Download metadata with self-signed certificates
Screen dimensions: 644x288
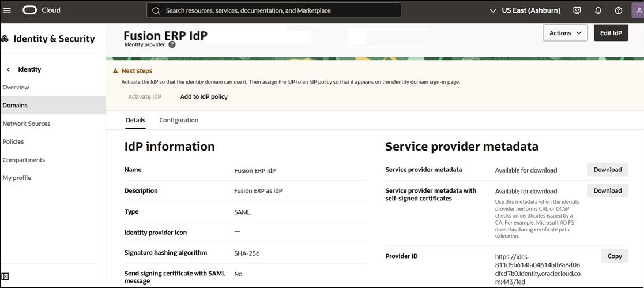(608, 190)
